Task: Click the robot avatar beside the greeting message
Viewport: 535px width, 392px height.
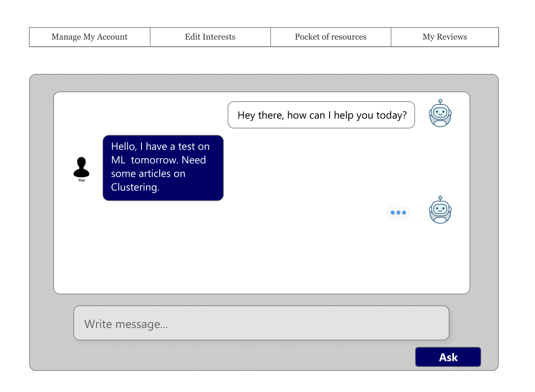Action: 440,114
